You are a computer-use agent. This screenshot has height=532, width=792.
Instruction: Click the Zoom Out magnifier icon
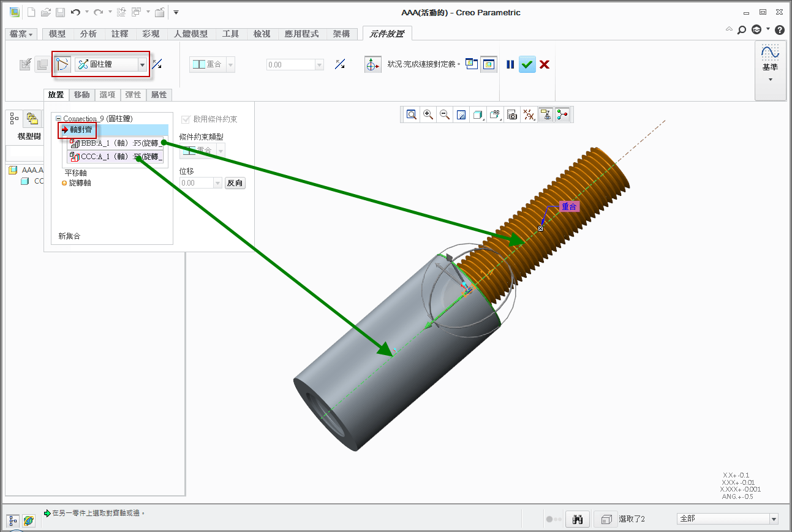click(445, 114)
